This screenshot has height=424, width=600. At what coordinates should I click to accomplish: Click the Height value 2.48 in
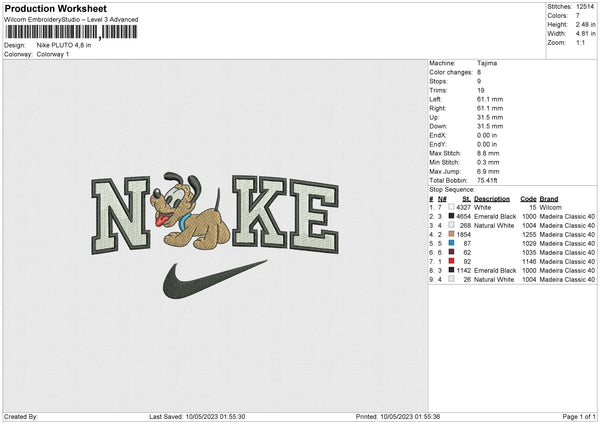pos(585,24)
